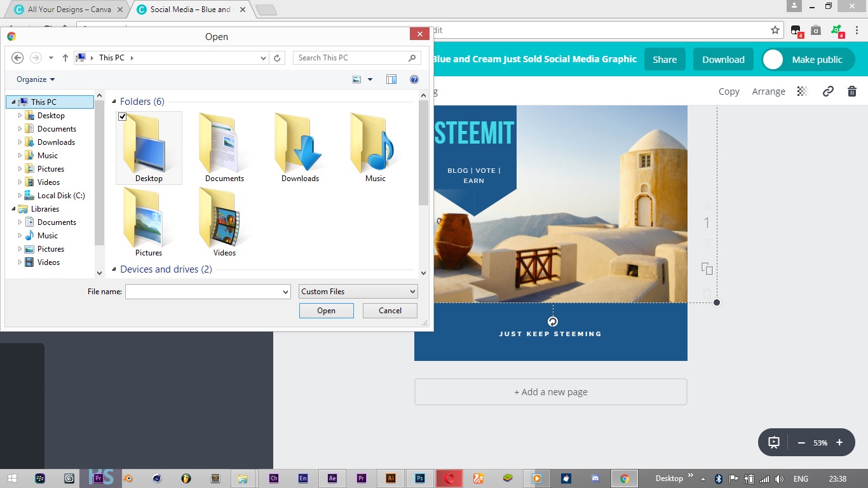The image size is (868, 488).
Task: Click JUST KEEP STEEMING text on canvas
Action: tap(550, 334)
